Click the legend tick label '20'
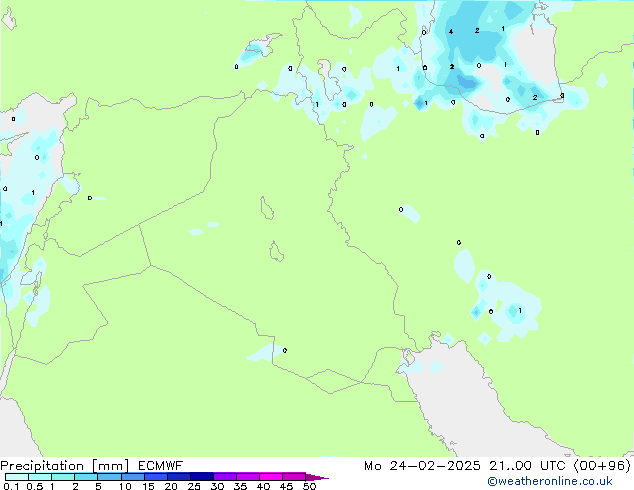This screenshot has height=490, width=634. point(171,486)
